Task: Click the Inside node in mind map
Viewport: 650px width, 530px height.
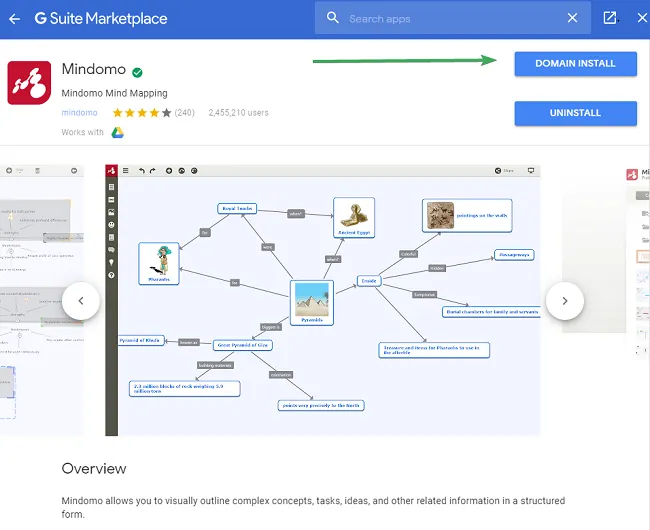Action: pos(369,281)
